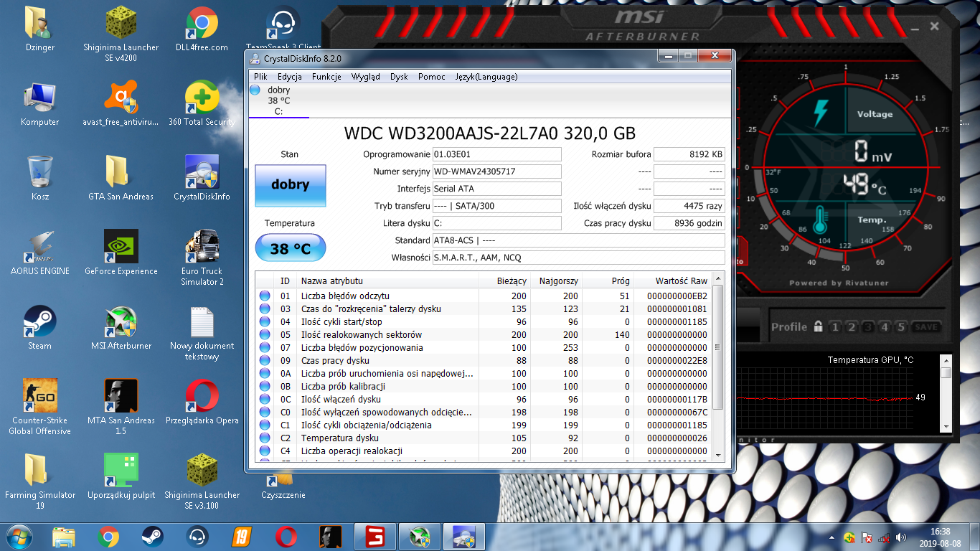Select the row Ilość realokowanych sektorów
The width and height of the screenshot is (980, 551).
click(x=484, y=335)
